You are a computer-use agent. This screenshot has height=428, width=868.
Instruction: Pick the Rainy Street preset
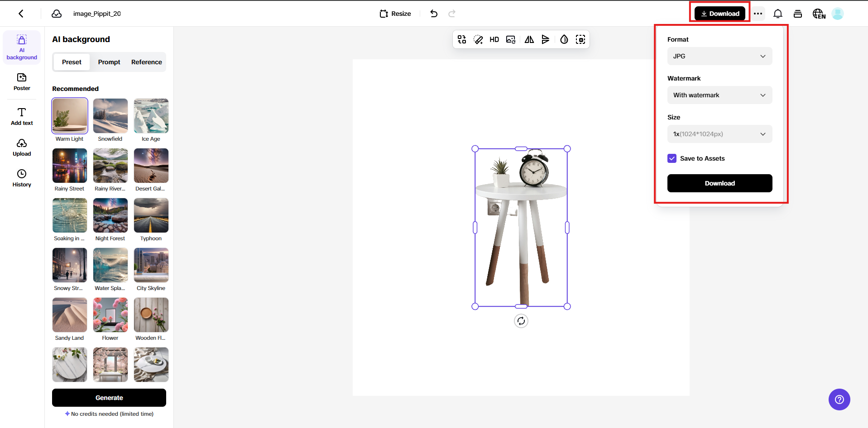pyautogui.click(x=70, y=166)
